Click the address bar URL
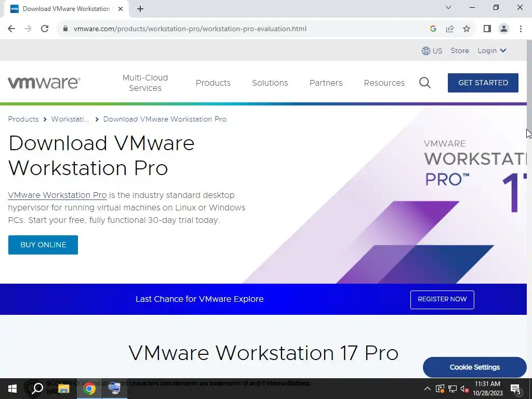 pos(190,29)
